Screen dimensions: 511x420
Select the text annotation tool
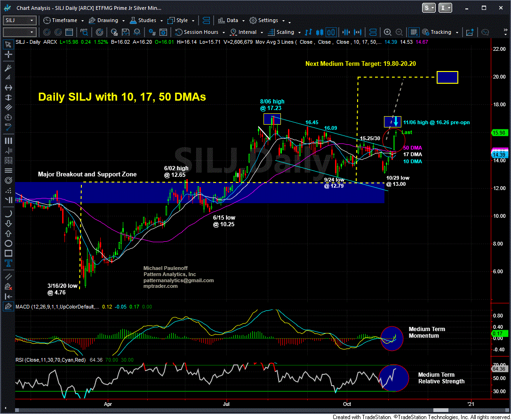[8, 263]
